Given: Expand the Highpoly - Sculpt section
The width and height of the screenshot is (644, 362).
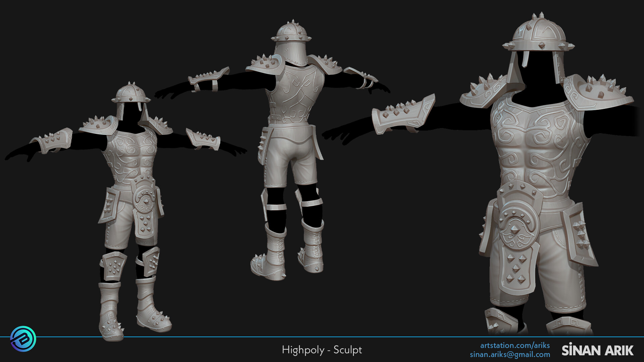Looking at the screenshot, I should [x=322, y=350].
